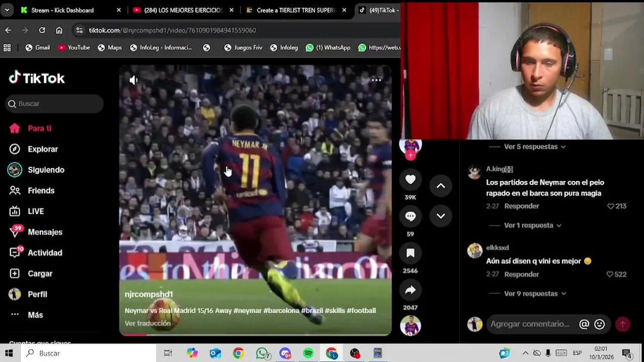
Task: Click the #barcelona hashtag in the caption
Action: click(281, 311)
